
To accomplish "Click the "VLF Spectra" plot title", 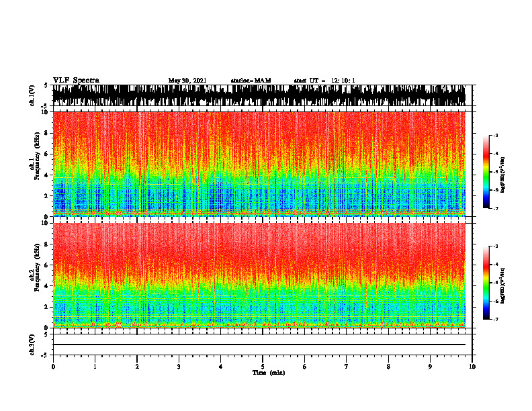I will [76, 81].
